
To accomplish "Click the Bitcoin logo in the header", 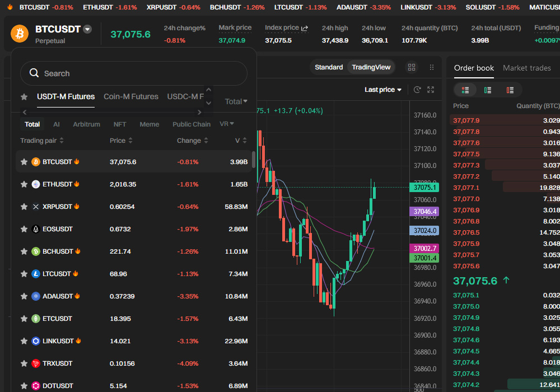I will coord(20,34).
